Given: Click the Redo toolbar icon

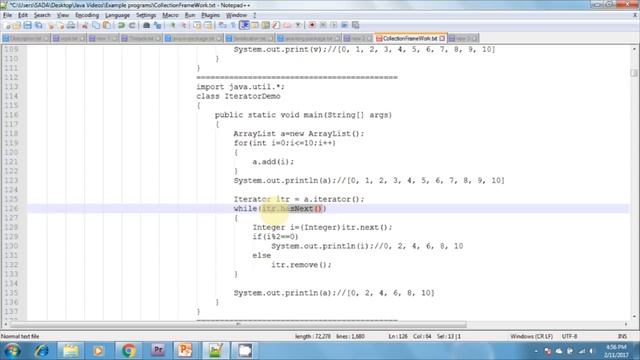Looking at the screenshot, I should pos(132,25).
